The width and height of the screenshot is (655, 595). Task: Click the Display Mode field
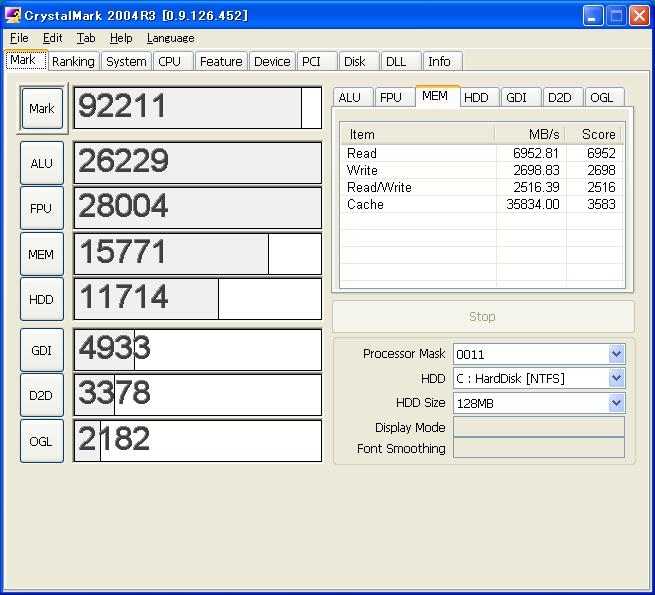pos(538,427)
